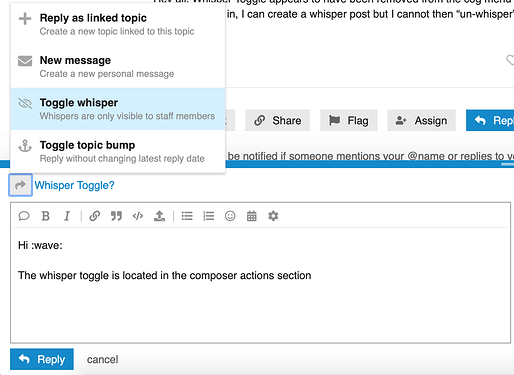Insert blockquote using quote icon

(x=116, y=216)
